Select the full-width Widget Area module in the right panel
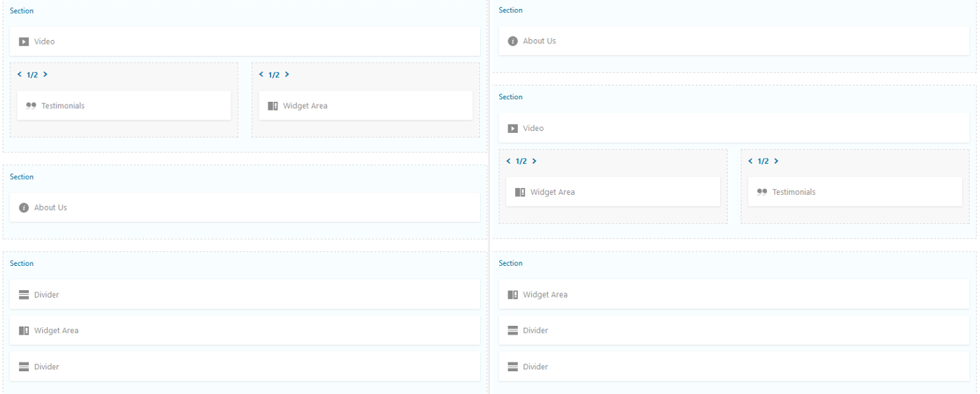Image resolution: width=980 pixels, height=394 pixels. pos(734,295)
